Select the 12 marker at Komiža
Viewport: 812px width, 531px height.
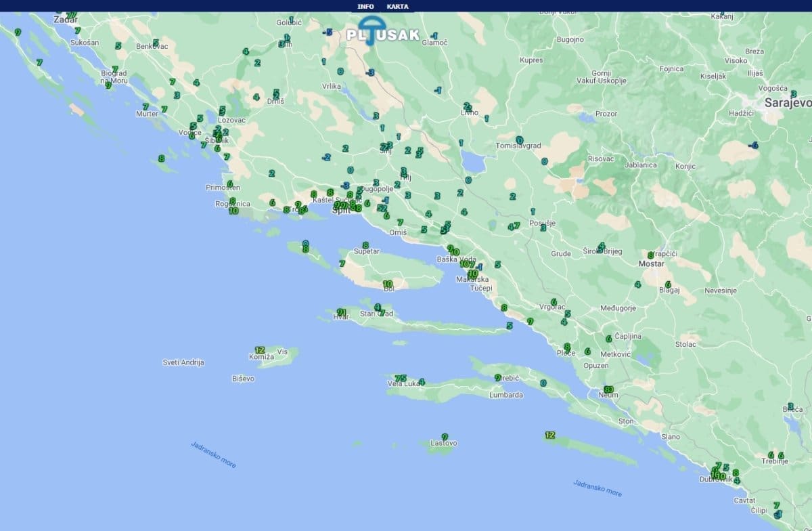pyautogui.click(x=260, y=349)
